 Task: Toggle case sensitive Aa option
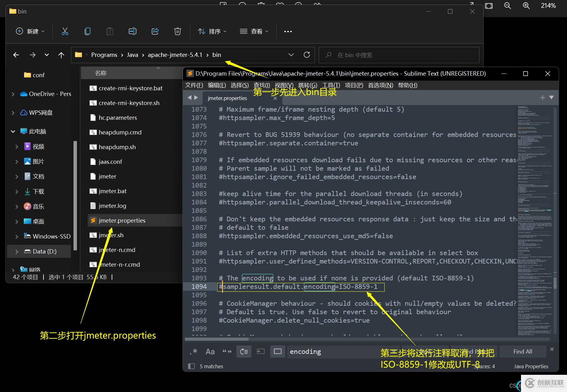point(210,352)
